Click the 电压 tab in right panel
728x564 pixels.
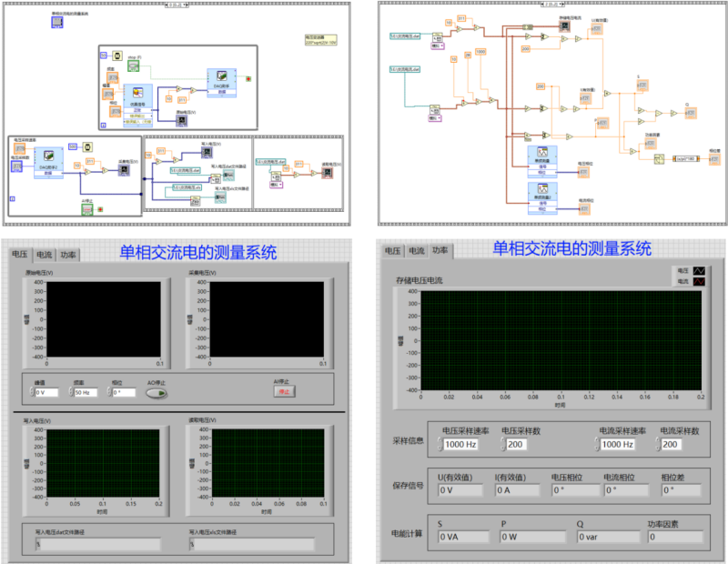[x=393, y=251]
